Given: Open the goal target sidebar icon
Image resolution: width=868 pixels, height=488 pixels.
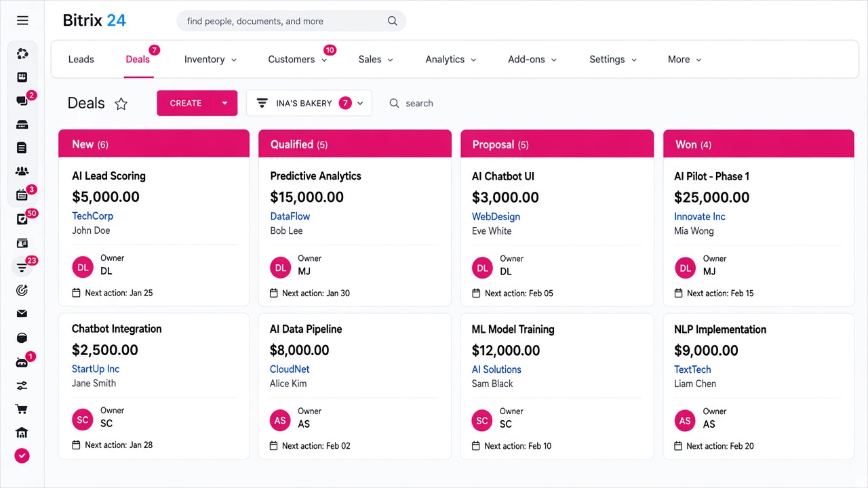Looking at the screenshot, I should tap(22, 290).
